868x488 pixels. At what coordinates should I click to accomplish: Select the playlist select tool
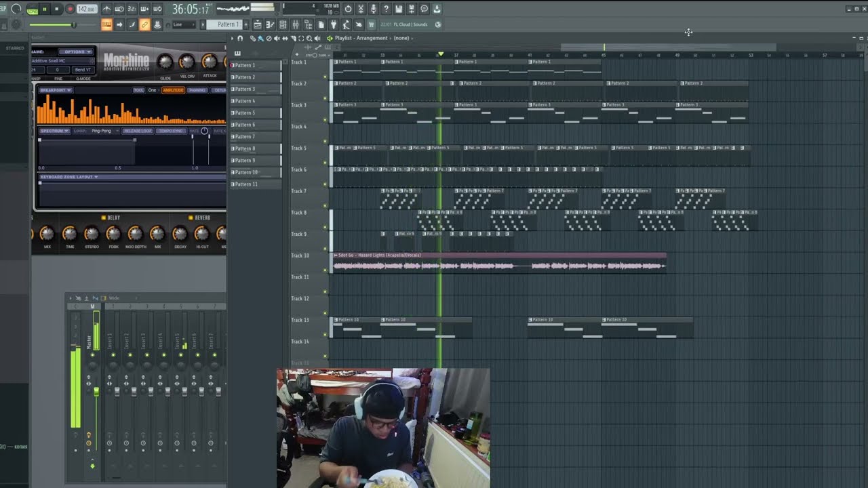pos(301,39)
